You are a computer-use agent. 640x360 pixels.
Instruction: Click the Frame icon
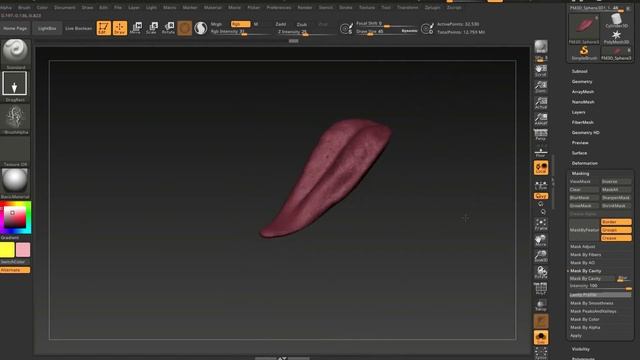click(541, 224)
